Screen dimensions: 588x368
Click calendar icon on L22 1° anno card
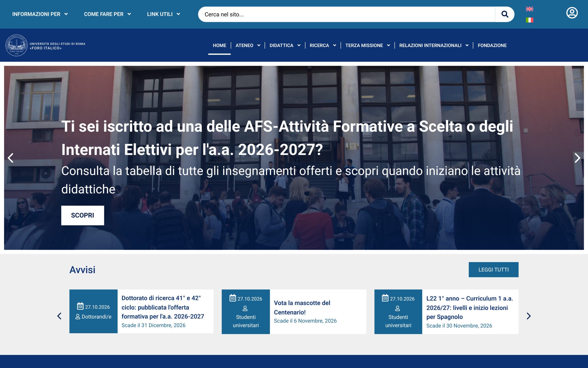point(385,298)
